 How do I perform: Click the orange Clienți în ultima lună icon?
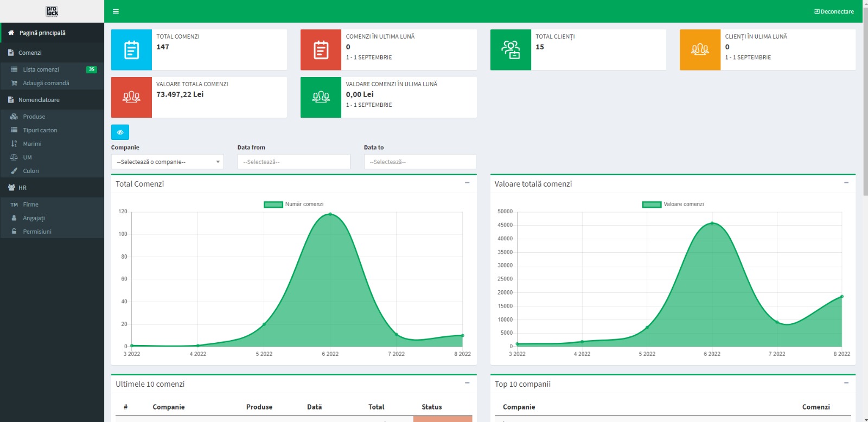(700, 50)
